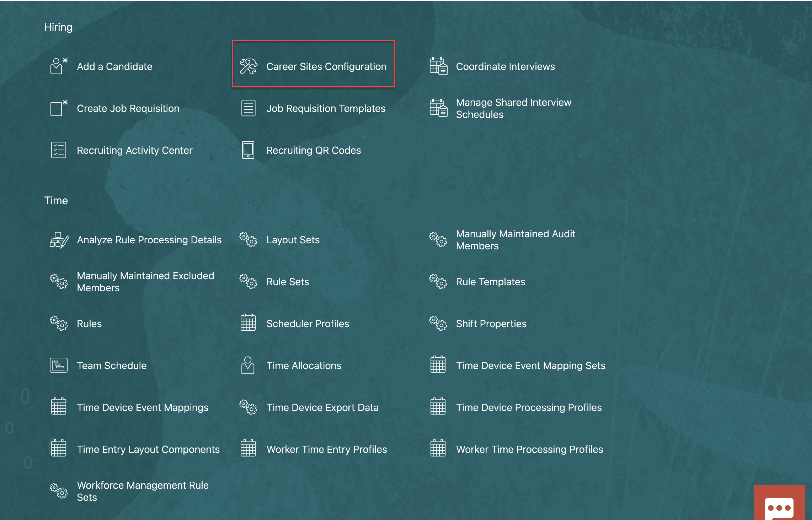Screen dimensions: 812x520
Task: Click the Time Allocations person icon
Action: coord(248,365)
